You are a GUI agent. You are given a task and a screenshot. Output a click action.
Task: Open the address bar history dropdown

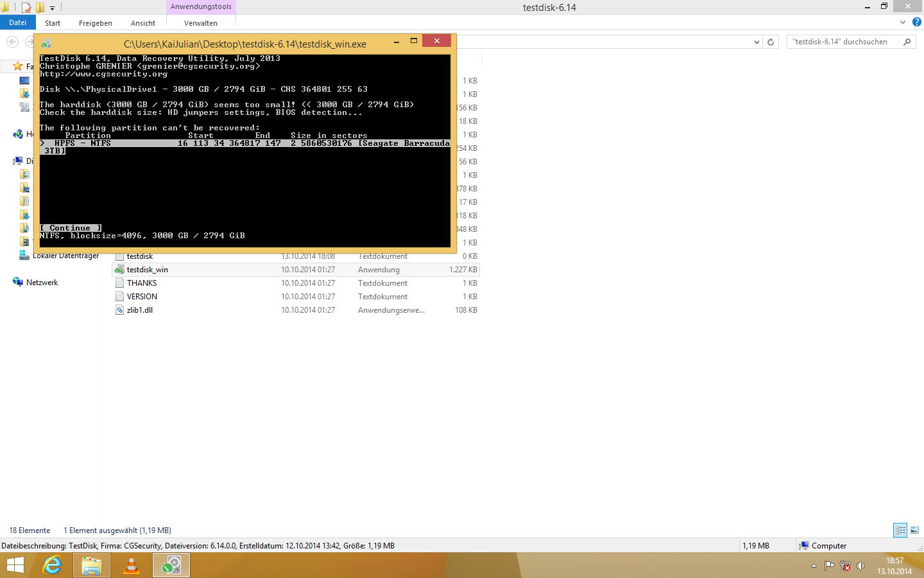click(757, 42)
